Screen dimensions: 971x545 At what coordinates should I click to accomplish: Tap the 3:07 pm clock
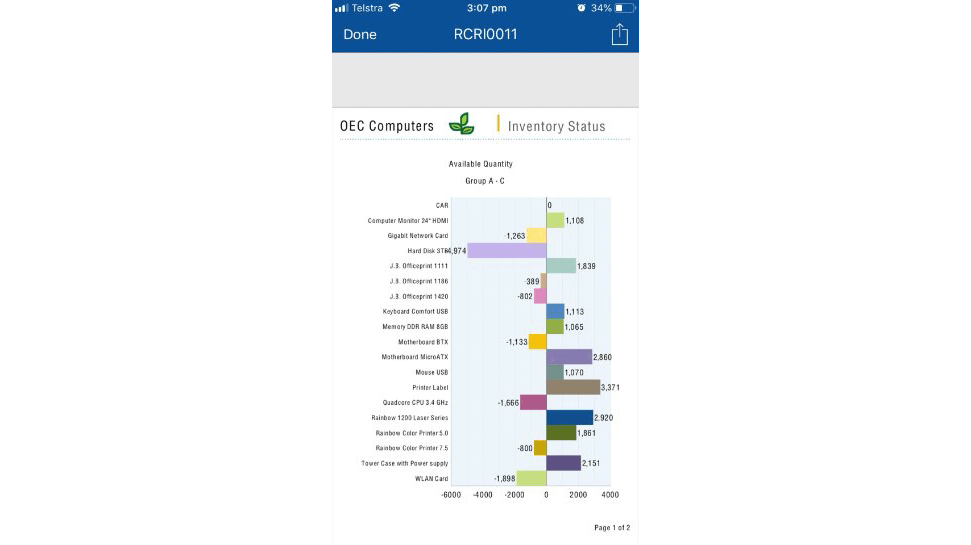(487, 8)
